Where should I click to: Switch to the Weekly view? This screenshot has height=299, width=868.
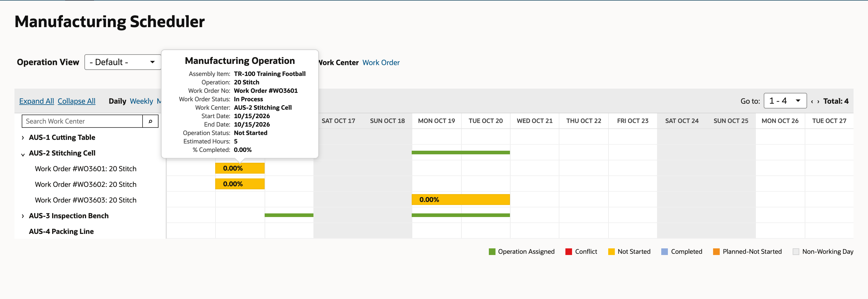tap(141, 101)
